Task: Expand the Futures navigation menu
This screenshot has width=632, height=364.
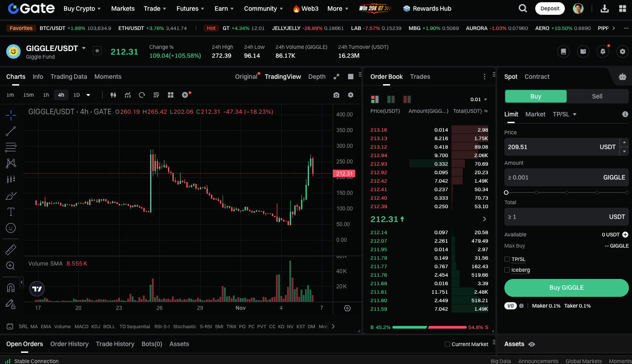Action: tap(190, 9)
